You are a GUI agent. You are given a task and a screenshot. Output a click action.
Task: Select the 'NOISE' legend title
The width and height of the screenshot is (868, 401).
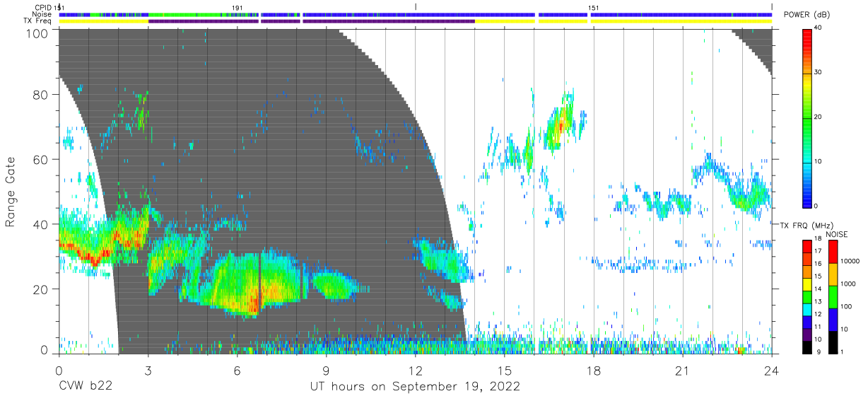pos(835,234)
